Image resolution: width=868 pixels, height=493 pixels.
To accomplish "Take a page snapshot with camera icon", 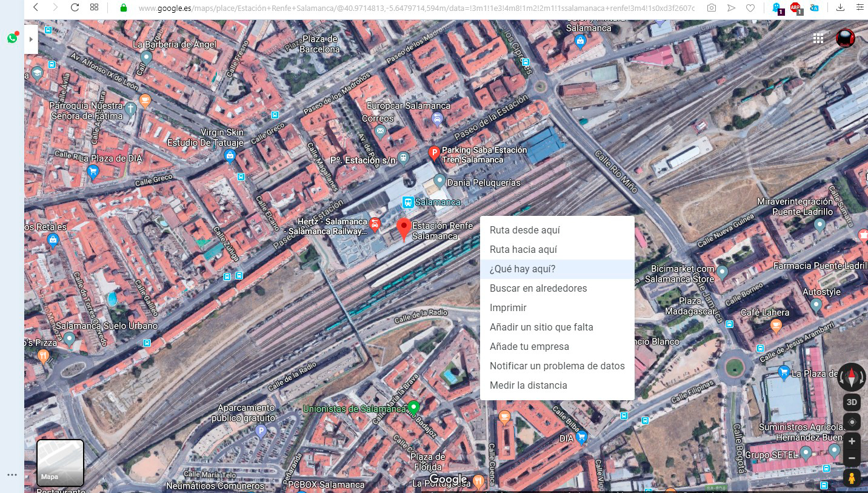I will (x=711, y=8).
